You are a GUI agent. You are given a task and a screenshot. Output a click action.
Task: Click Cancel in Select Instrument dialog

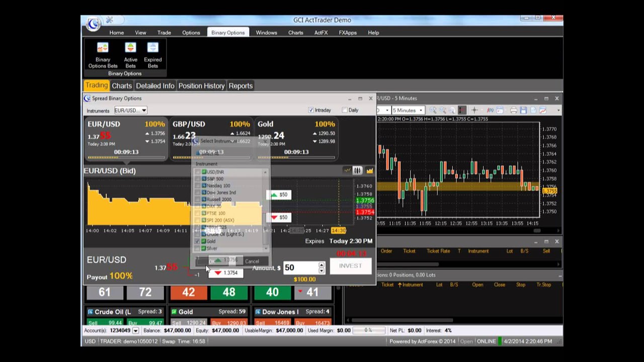point(252,261)
